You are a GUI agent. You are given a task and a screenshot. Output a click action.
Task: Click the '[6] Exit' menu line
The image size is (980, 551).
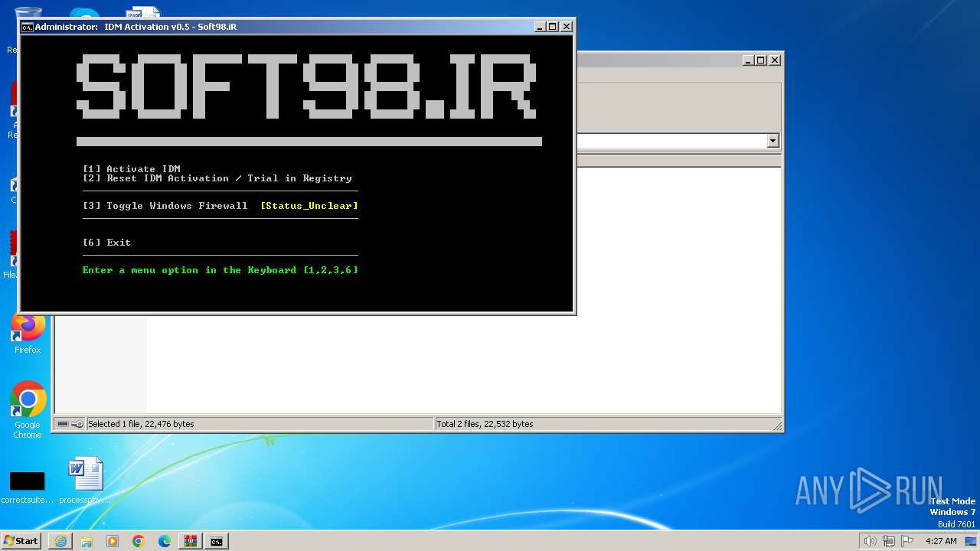click(107, 243)
